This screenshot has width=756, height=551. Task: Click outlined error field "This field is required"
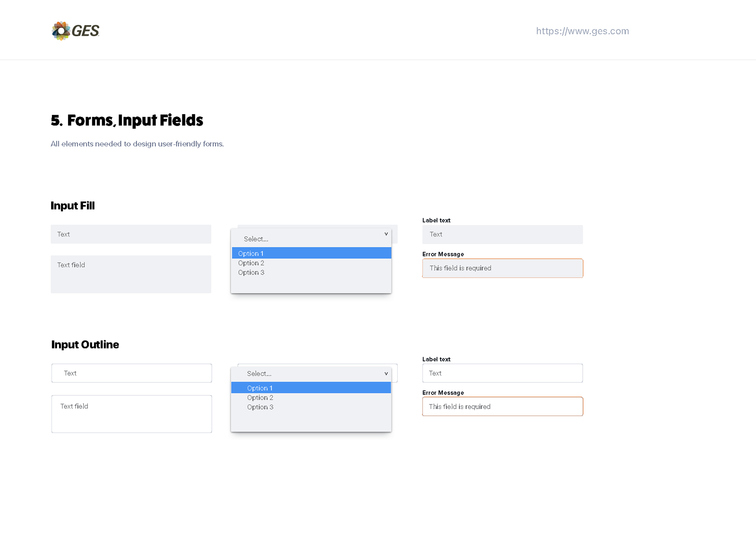[502, 406]
